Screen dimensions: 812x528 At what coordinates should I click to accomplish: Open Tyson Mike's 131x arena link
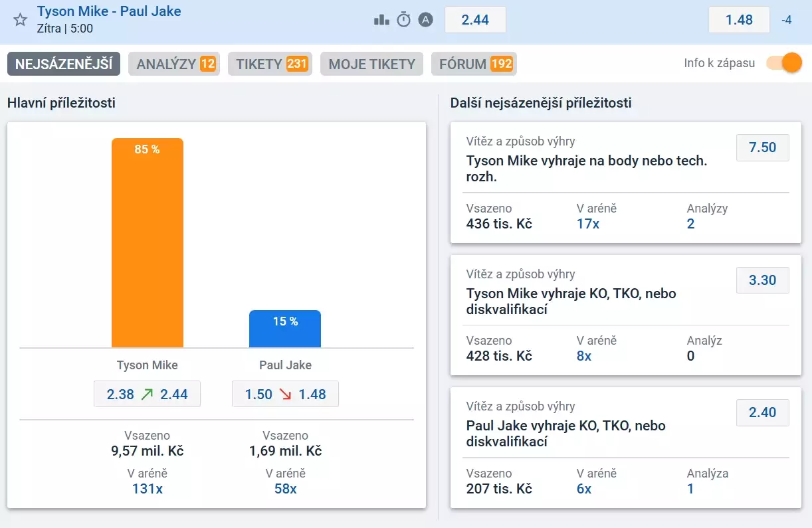tap(147, 489)
